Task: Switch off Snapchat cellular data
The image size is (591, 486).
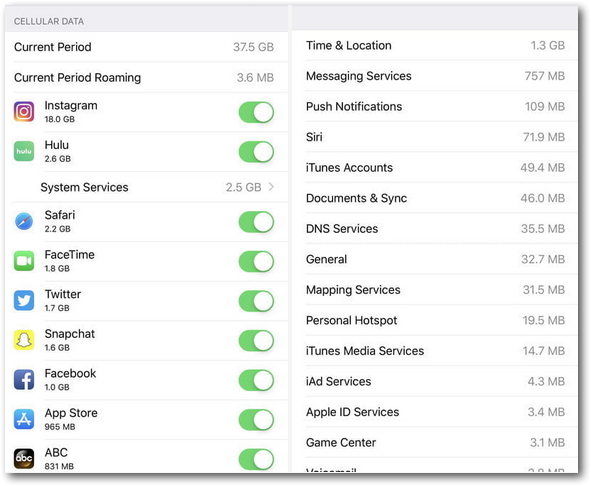Action: coord(256,340)
